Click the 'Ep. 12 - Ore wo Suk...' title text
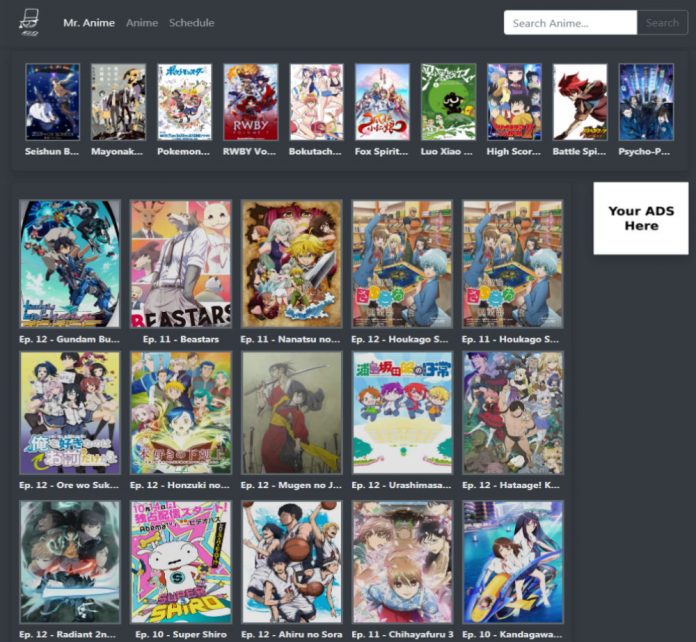 [x=69, y=485]
